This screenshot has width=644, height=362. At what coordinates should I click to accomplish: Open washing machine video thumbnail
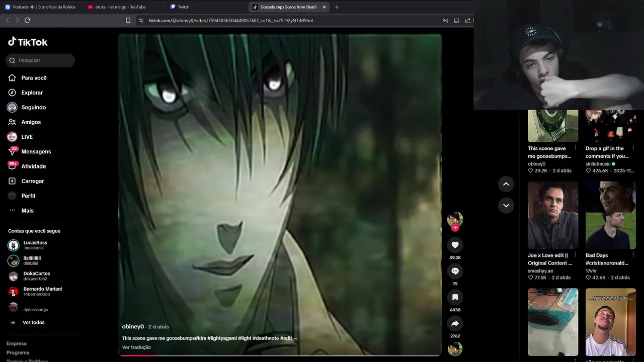pos(553,322)
